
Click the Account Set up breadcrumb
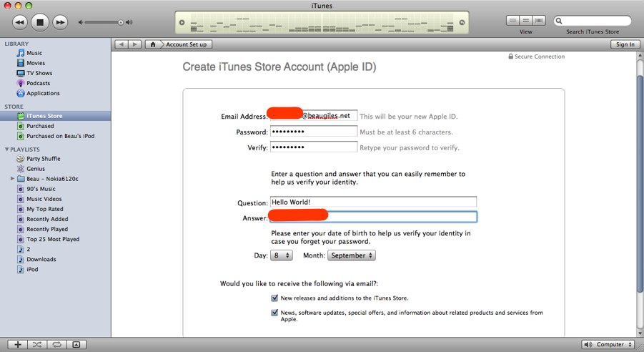pos(186,44)
